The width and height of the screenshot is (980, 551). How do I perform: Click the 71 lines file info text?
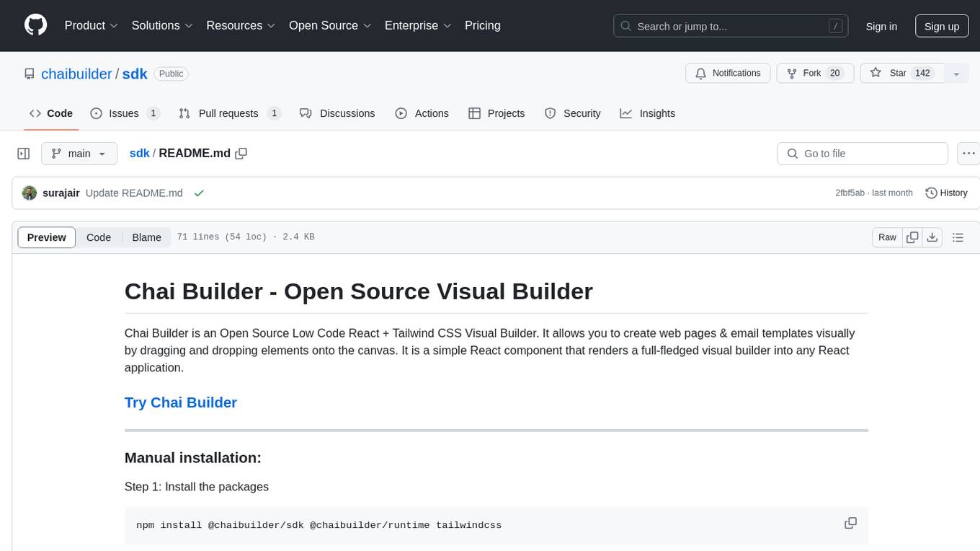point(245,237)
